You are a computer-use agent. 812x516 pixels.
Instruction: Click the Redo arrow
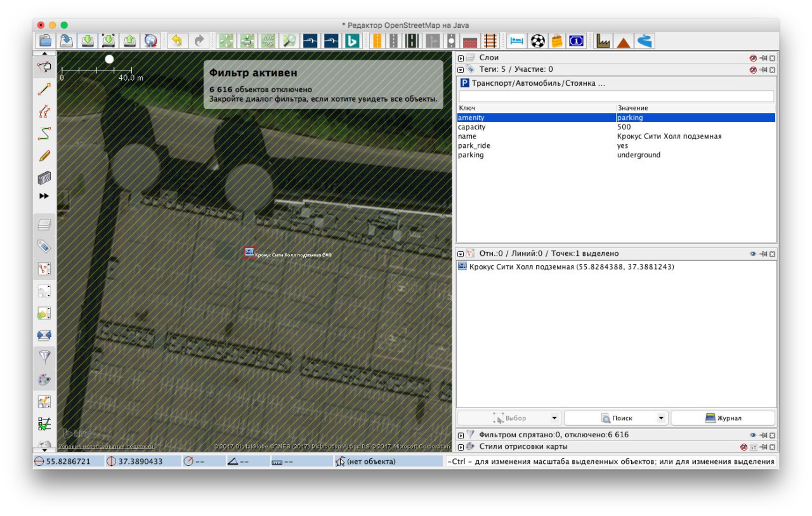(199, 41)
